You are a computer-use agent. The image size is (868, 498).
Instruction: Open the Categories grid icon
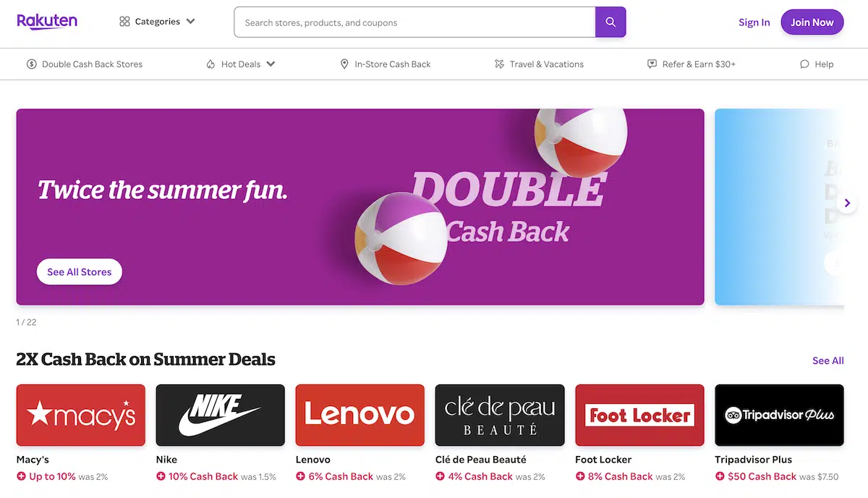[x=124, y=22]
